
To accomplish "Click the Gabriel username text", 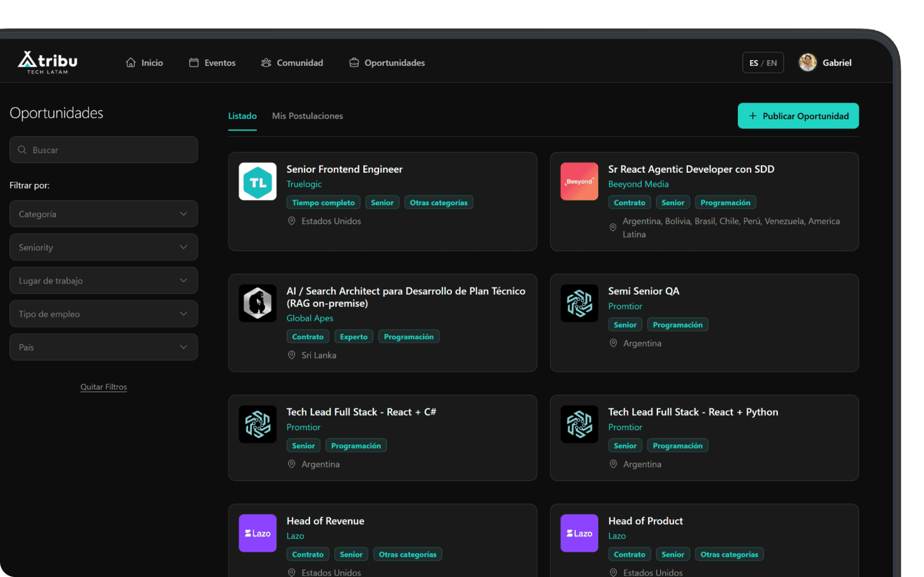I will [837, 63].
